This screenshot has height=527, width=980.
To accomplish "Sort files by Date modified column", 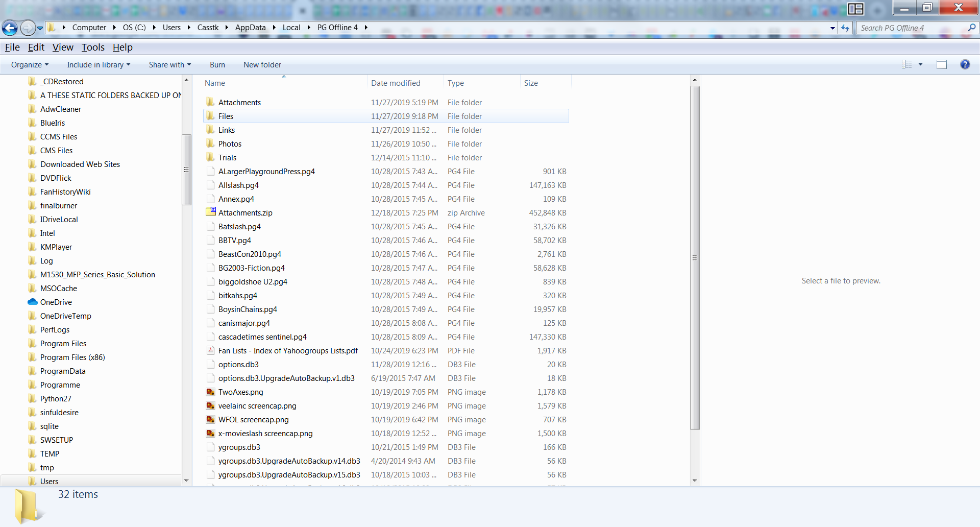I will pos(396,83).
